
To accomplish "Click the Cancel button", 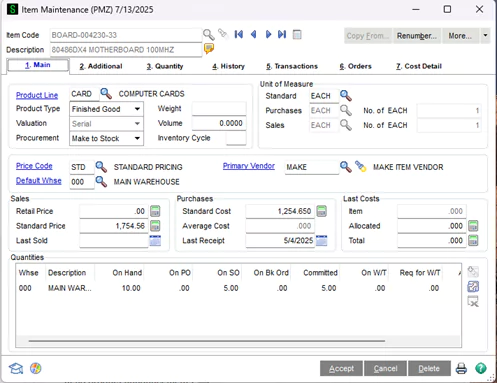I will (385, 368).
